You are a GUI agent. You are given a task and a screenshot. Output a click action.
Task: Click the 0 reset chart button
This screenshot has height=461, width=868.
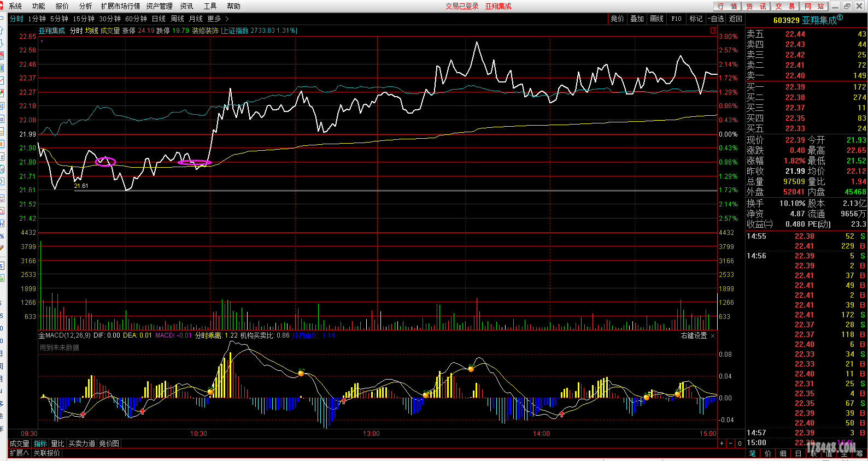(740, 444)
